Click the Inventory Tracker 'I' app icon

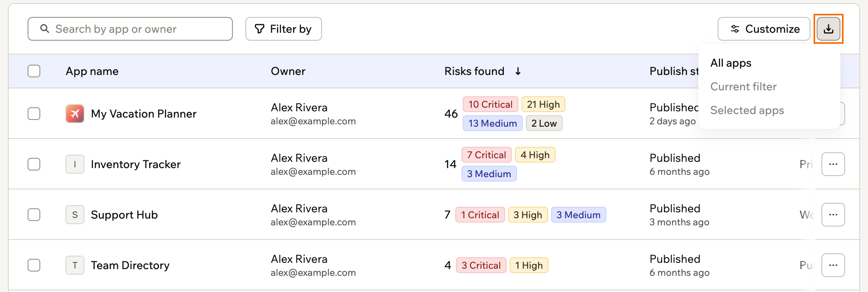click(x=75, y=164)
